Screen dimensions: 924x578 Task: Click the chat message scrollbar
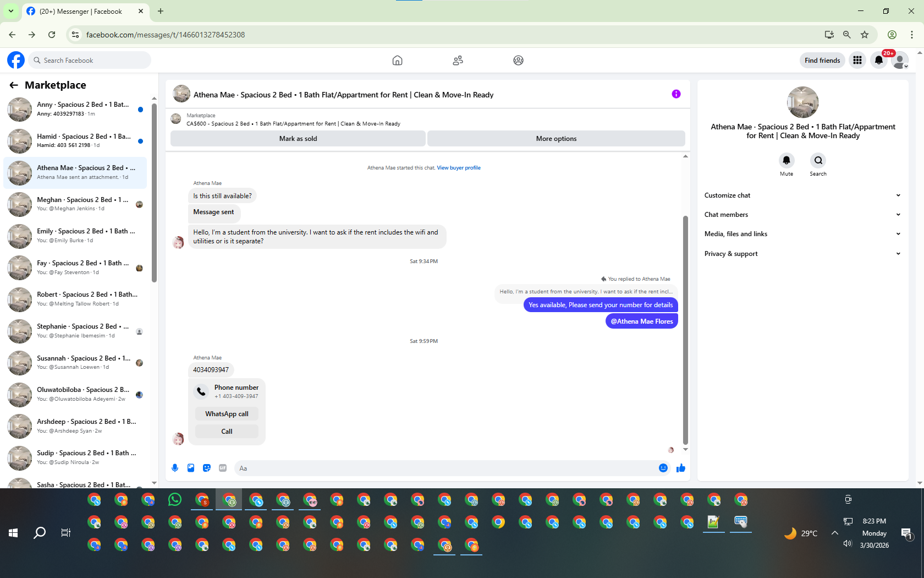click(685, 330)
